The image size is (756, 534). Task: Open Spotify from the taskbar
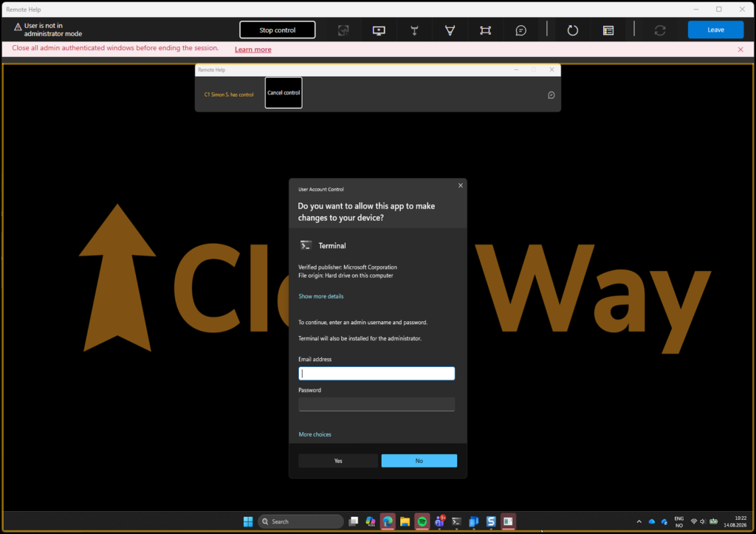(x=422, y=521)
